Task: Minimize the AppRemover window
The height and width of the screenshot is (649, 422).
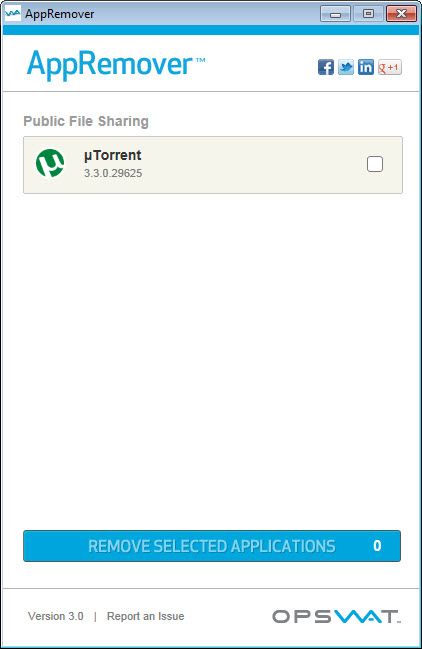Action: (336, 14)
